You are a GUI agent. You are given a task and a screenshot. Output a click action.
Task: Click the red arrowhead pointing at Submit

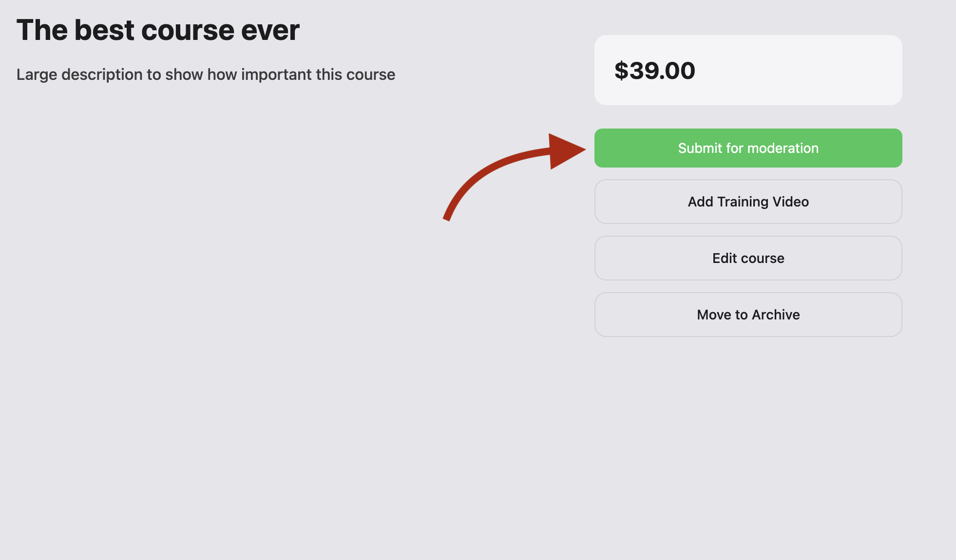[x=565, y=151]
